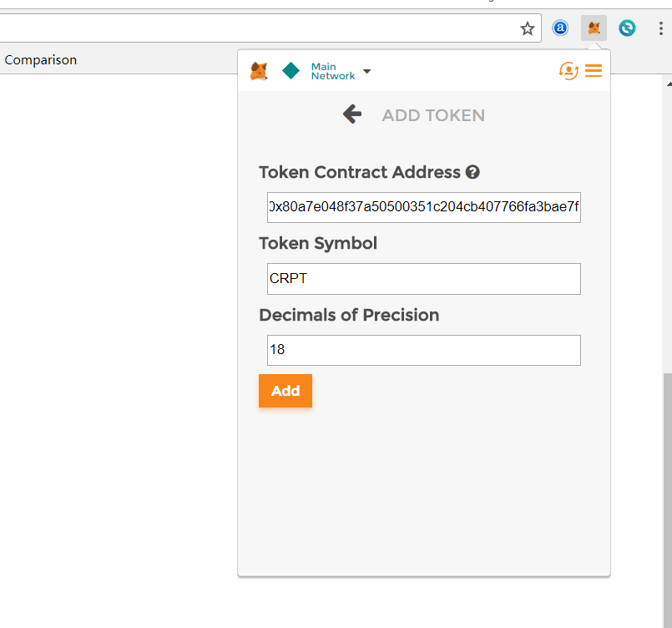Expand the Main Network dropdown arrow
672x628 pixels.
[x=367, y=71]
